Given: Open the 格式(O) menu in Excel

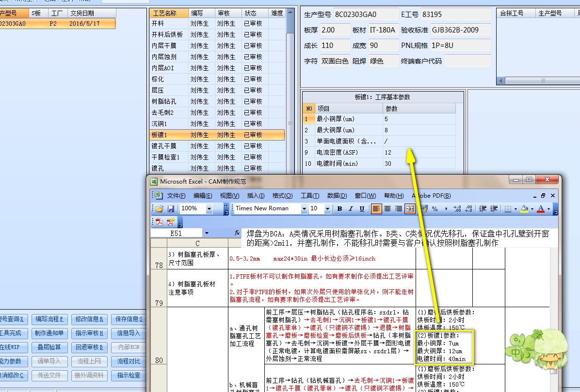Looking at the screenshot, I should (x=282, y=195).
